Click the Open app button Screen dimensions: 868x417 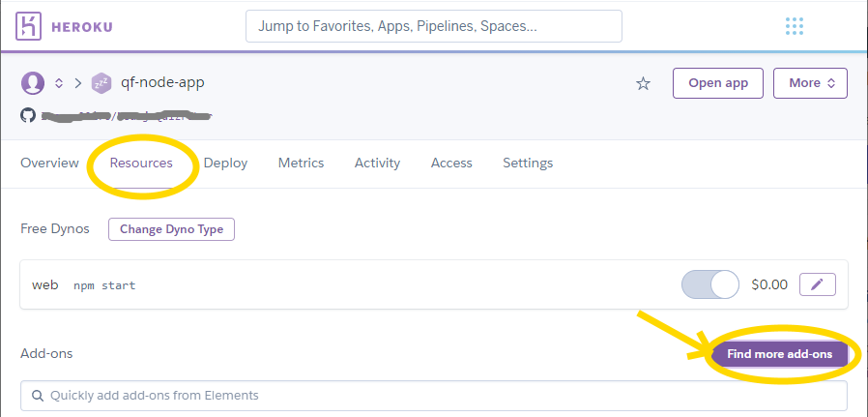717,83
